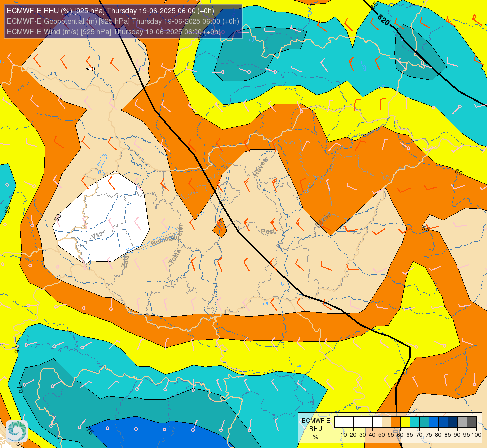
Task: Pick the navy 85–90 legend swatch
Action: pyautogui.click(x=453, y=422)
